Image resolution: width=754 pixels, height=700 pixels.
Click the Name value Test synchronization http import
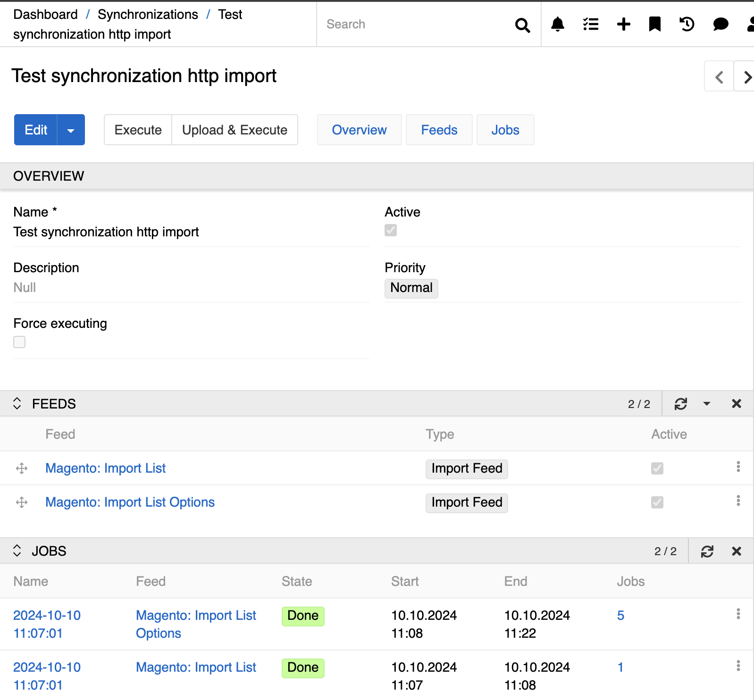click(106, 232)
